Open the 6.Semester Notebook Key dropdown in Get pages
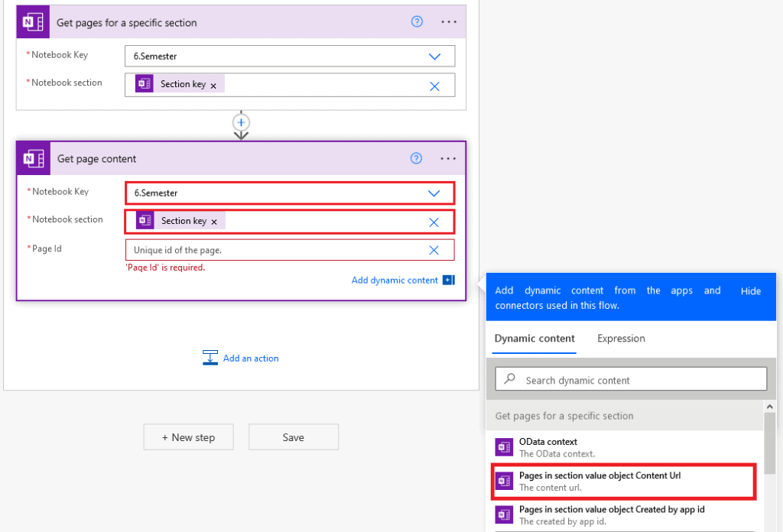This screenshot has width=783, height=532. point(435,56)
